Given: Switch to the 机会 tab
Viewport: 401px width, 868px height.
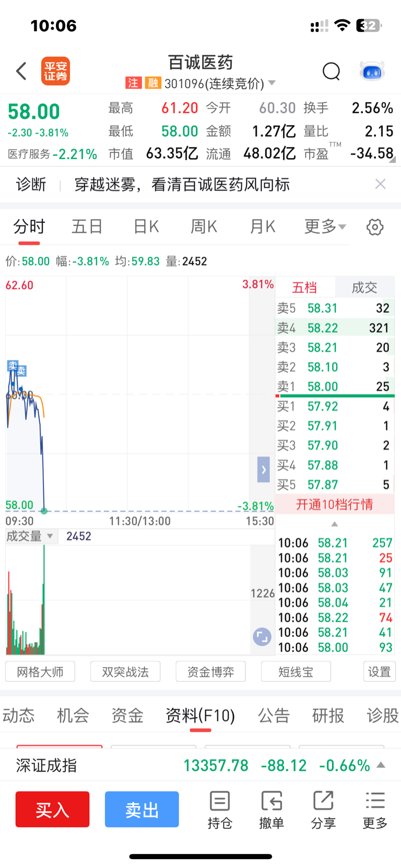Looking at the screenshot, I should pos(73,715).
